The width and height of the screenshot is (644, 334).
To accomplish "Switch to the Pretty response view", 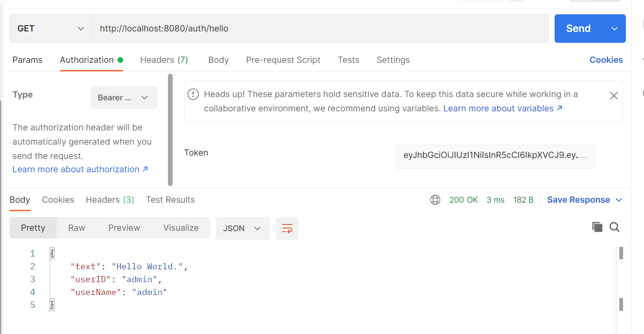I will click(x=33, y=228).
